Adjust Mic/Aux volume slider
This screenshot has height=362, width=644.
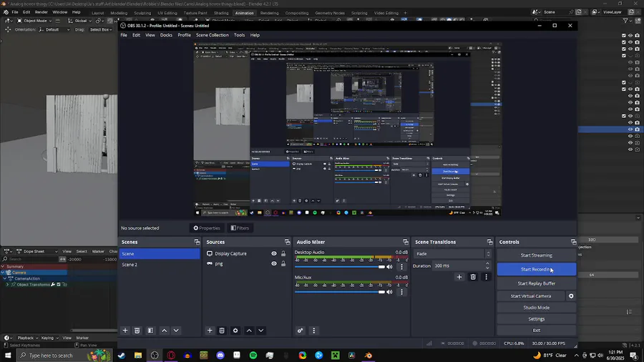click(x=340, y=292)
